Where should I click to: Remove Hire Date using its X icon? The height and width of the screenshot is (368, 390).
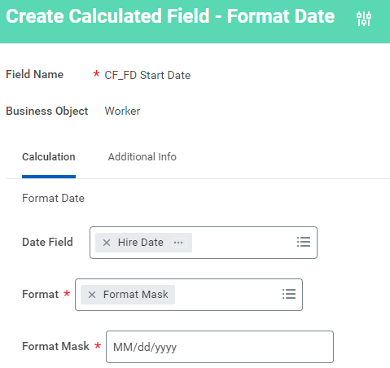click(106, 243)
